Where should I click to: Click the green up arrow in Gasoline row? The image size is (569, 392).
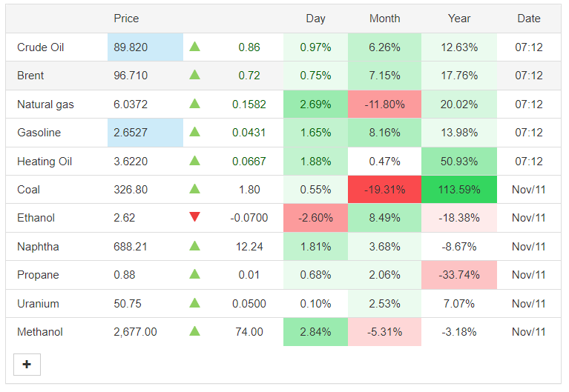pos(195,132)
